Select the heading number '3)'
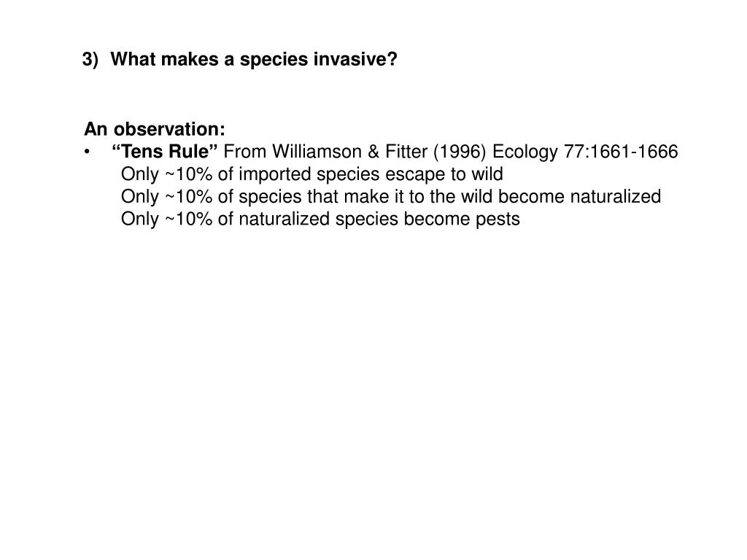The height and width of the screenshot is (560, 747). 90,60
